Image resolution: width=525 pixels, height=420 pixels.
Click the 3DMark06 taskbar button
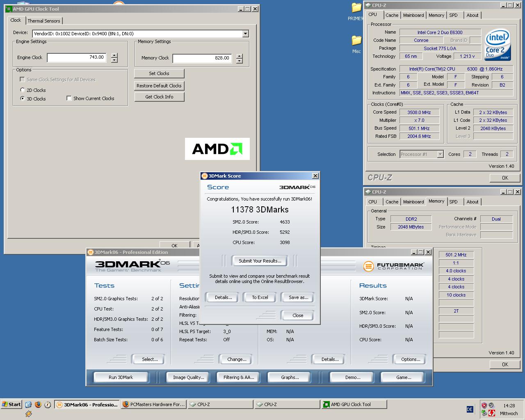click(x=87, y=404)
